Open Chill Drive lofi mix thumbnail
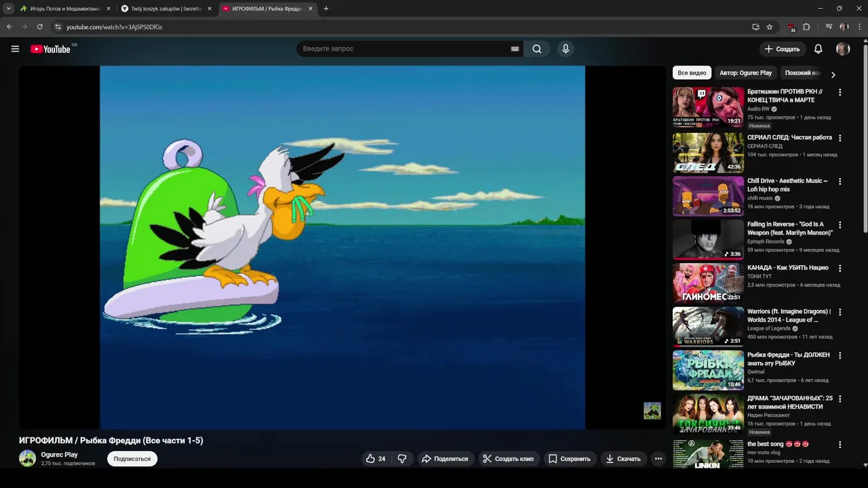868x488 pixels. pyautogui.click(x=708, y=196)
